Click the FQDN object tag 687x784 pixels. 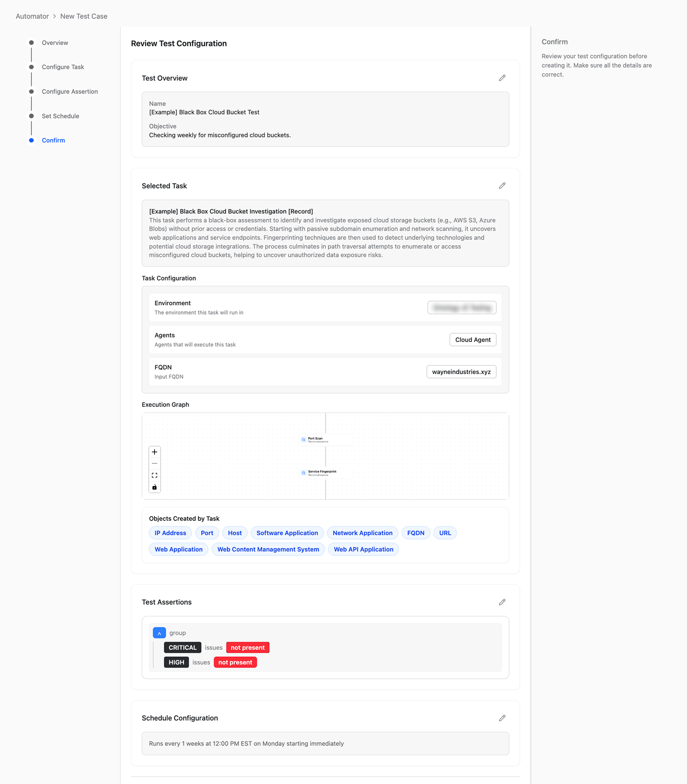pyautogui.click(x=416, y=533)
